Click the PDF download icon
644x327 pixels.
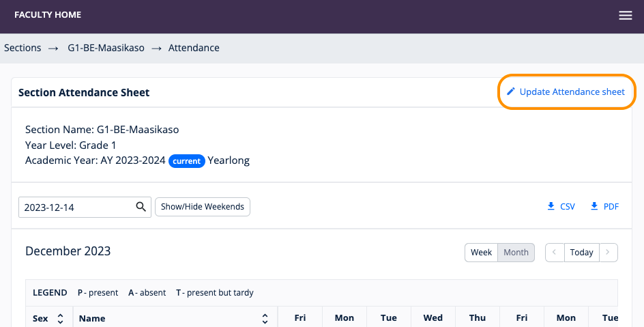click(x=594, y=206)
